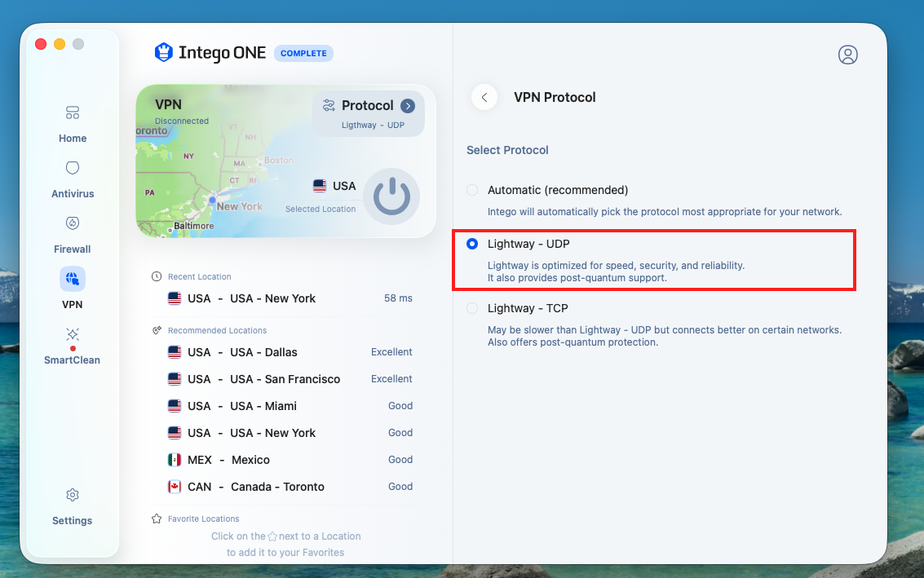Click the Firewall label in sidebar
This screenshot has width=924, height=578.
pos(73,249)
